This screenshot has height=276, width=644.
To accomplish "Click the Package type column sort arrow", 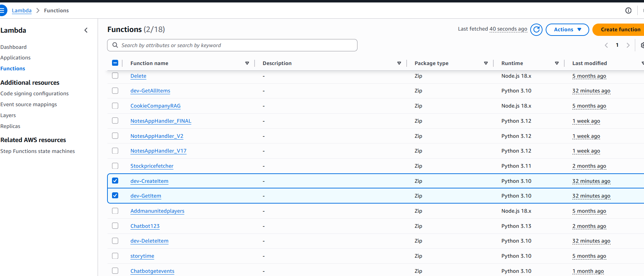I will coord(486,63).
